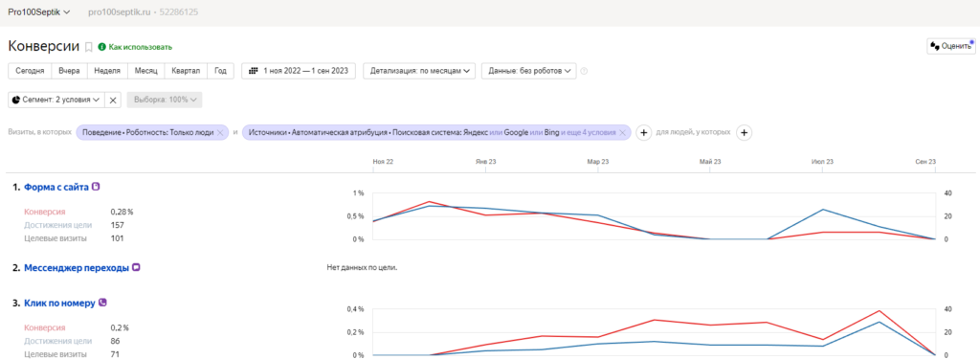Click the Янв 23 label on the timeline
This screenshot has width=980, height=360.
tap(485, 162)
